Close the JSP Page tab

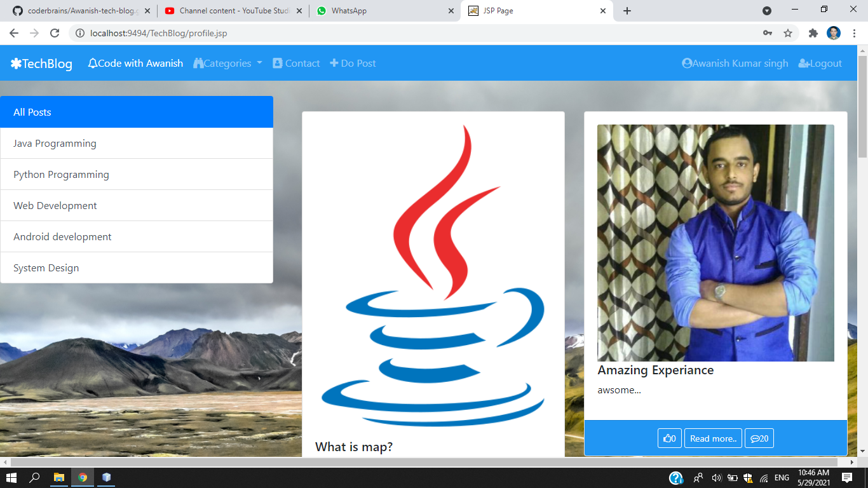[x=602, y=11]
